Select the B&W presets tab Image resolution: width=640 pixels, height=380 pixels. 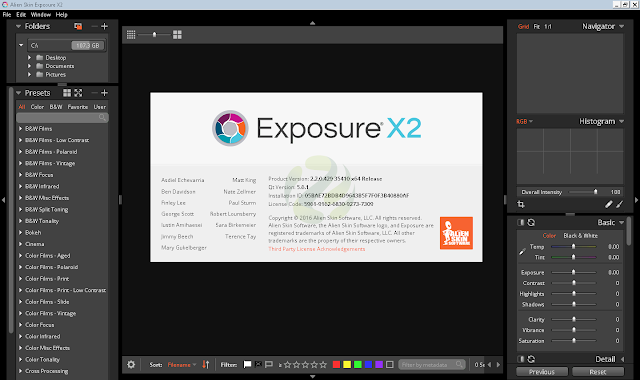[x=56, y=107]
